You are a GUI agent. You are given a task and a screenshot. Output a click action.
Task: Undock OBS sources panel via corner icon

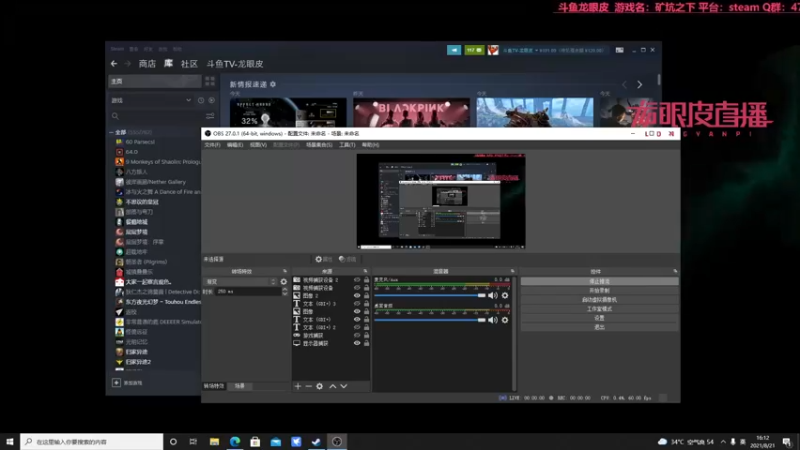(x=365, y=271)
